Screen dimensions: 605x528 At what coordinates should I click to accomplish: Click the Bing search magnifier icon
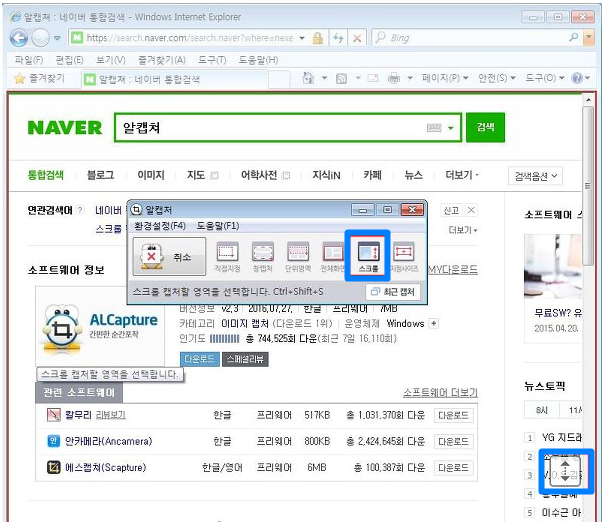[574, 37]
